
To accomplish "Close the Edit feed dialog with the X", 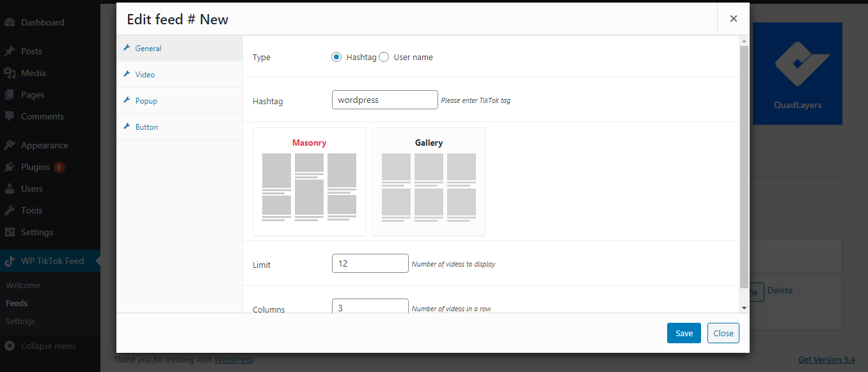I will point(734,19).
